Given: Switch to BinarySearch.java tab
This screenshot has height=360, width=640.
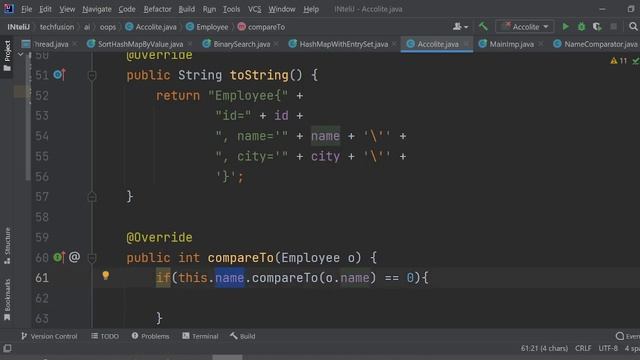Looking at the screenshot, I should coord(242,44).
